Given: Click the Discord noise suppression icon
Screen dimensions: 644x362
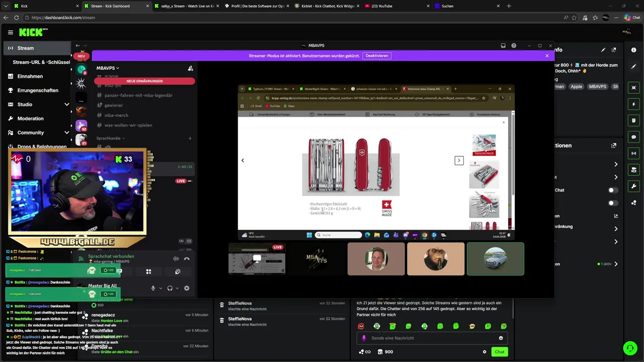Looking at the screenshot, I should pos(176,258).
